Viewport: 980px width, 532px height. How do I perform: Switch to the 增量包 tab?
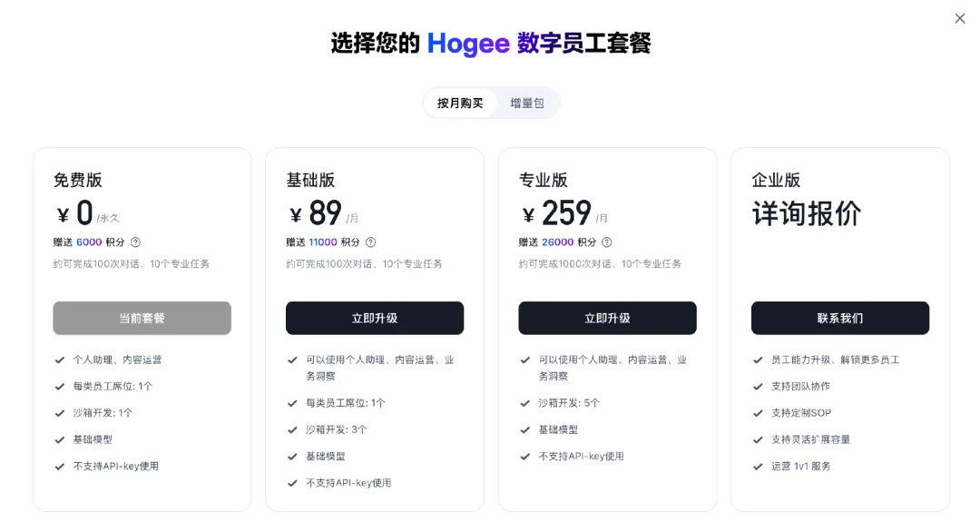click(x=527, y=103)
